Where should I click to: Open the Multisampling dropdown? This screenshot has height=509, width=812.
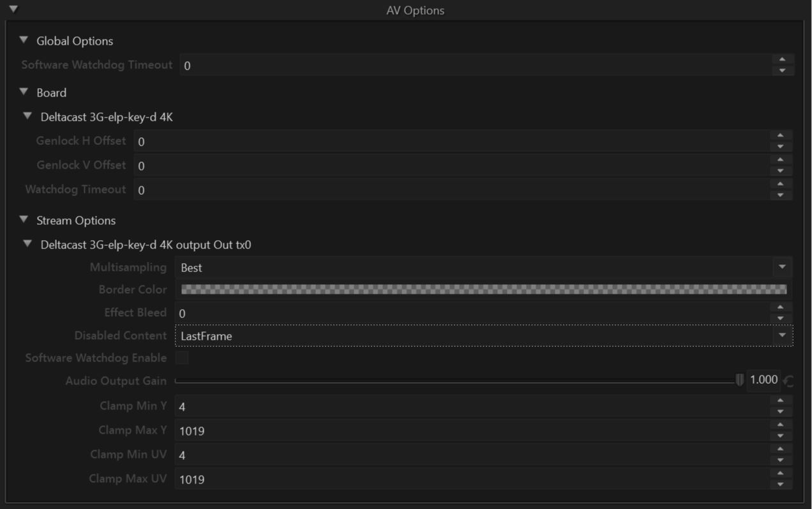782,267
